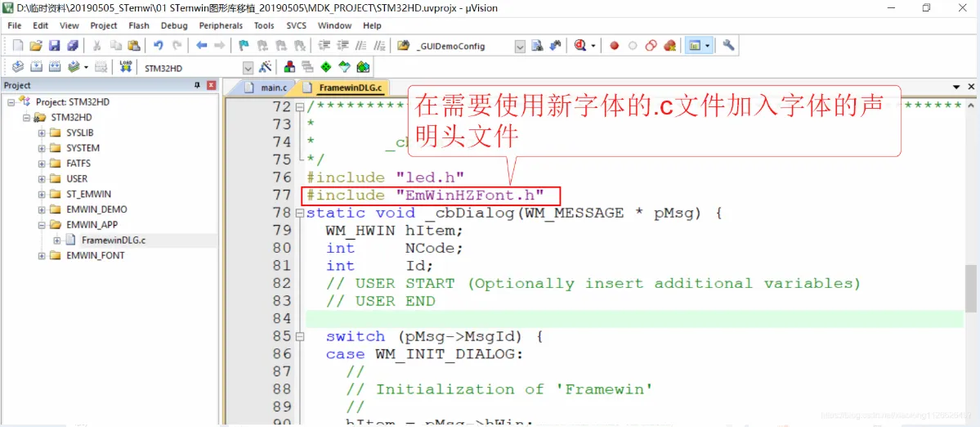Open the Project menu
The width and height of the screenshot is (980, 427).
104,25
